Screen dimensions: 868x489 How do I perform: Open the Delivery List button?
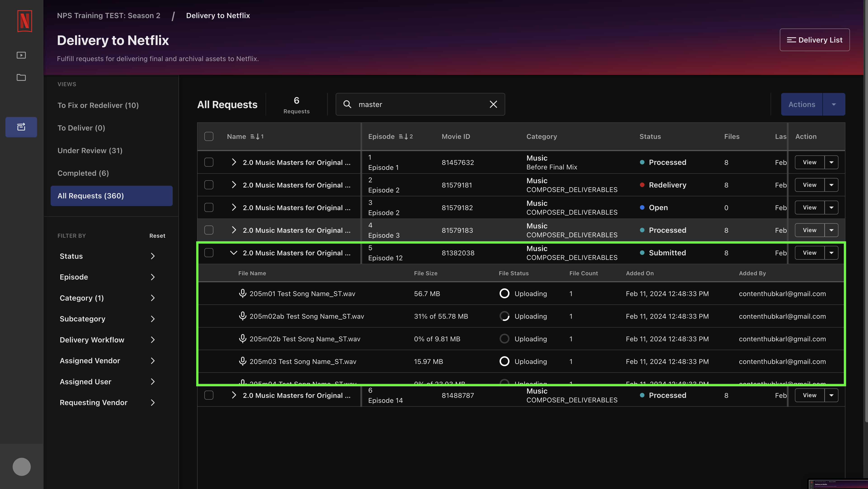pos(814,40)
